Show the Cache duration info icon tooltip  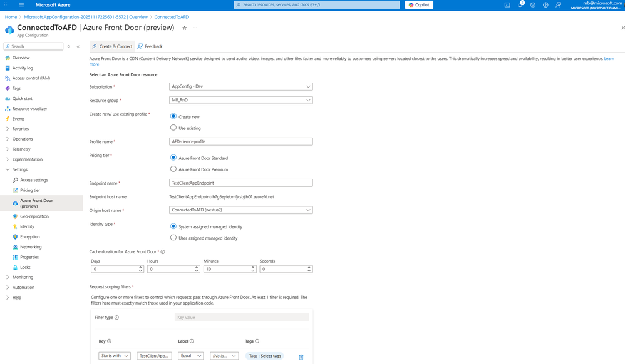tap(163, 251)
